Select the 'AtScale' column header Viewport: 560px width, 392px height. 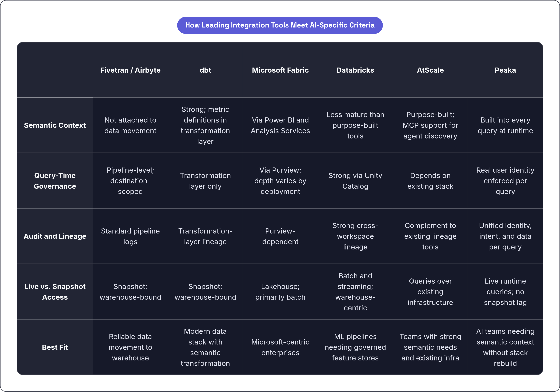click(x=430, y=70)
